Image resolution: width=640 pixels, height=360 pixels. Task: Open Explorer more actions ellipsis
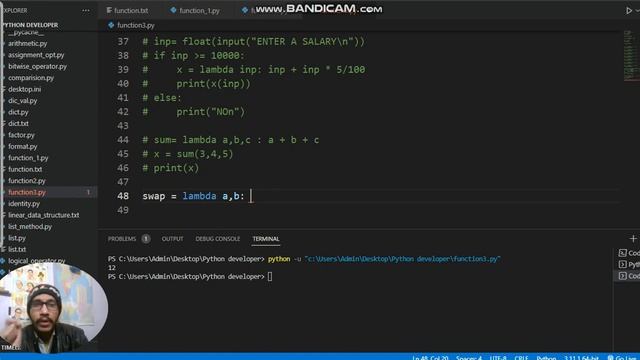pos(85,11)
